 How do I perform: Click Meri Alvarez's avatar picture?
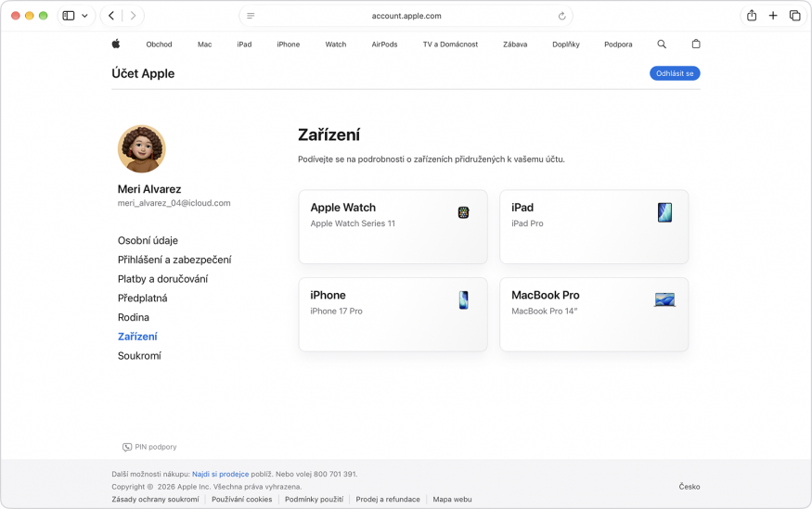pyautogui.click(x=141, y=149)
